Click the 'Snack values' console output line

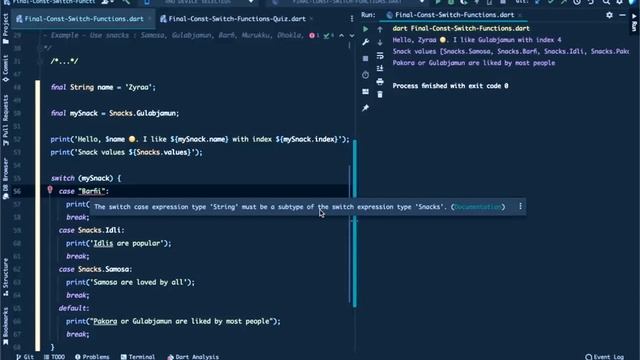point(511,51)
